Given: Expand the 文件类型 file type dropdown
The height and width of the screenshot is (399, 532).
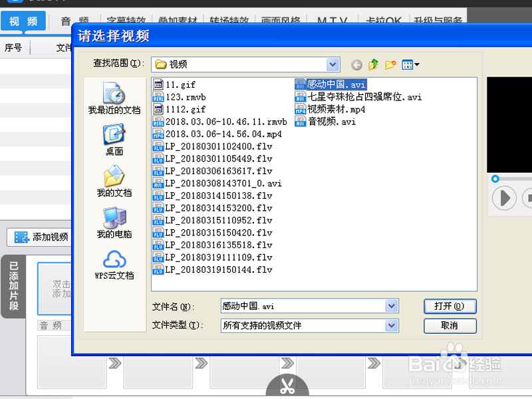Looking at the screenshot, I should click(392, 326).
